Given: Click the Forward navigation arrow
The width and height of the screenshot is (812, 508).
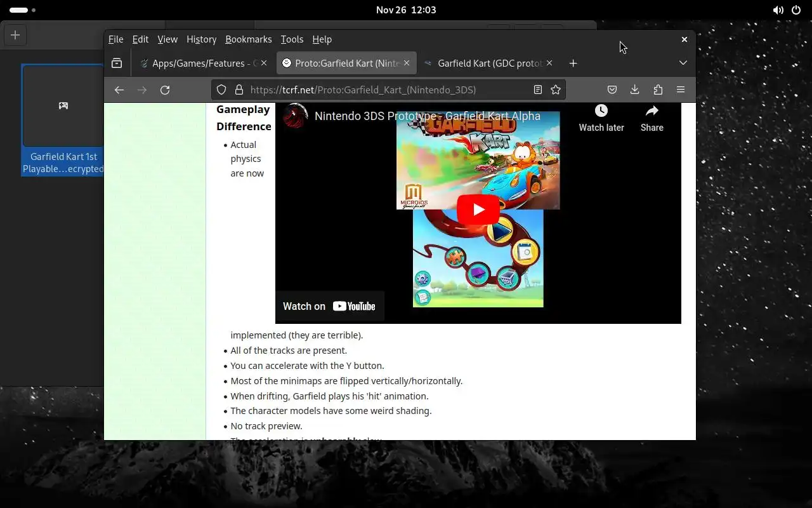Looking at the screenshot, I should [142, 90].
